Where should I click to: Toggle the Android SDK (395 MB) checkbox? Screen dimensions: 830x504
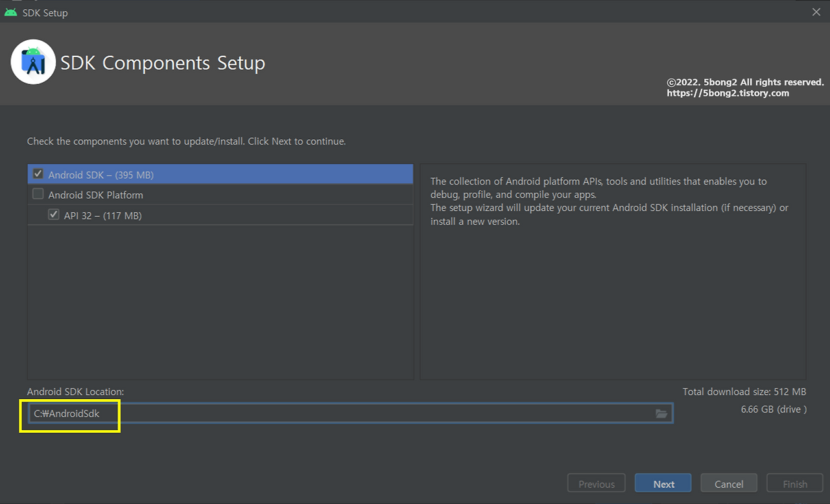point(38,174)
